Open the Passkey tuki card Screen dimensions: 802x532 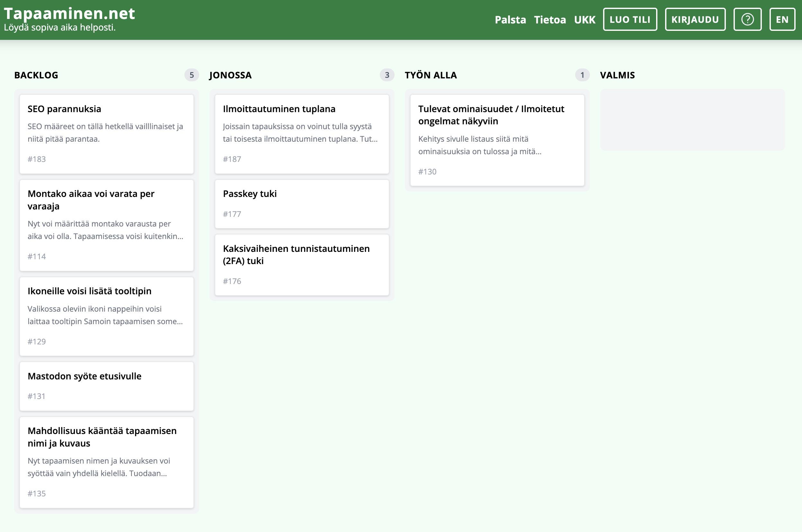[302, 204]
